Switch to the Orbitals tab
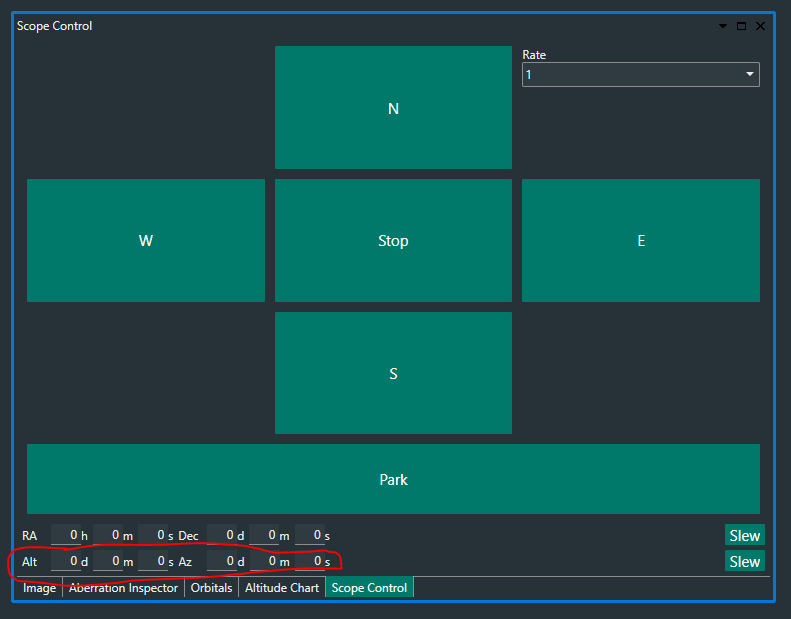The width and height of the screenshot is (791, 619). (x=211, y=588)
